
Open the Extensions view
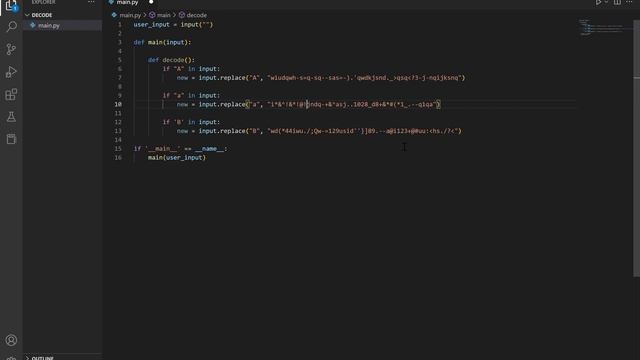point(11,94)
